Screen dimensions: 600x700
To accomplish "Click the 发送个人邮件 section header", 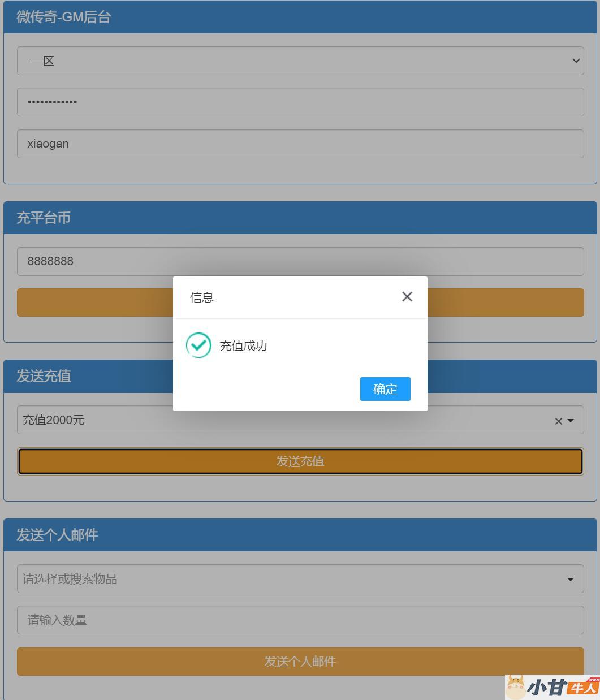I will point(57,535).
